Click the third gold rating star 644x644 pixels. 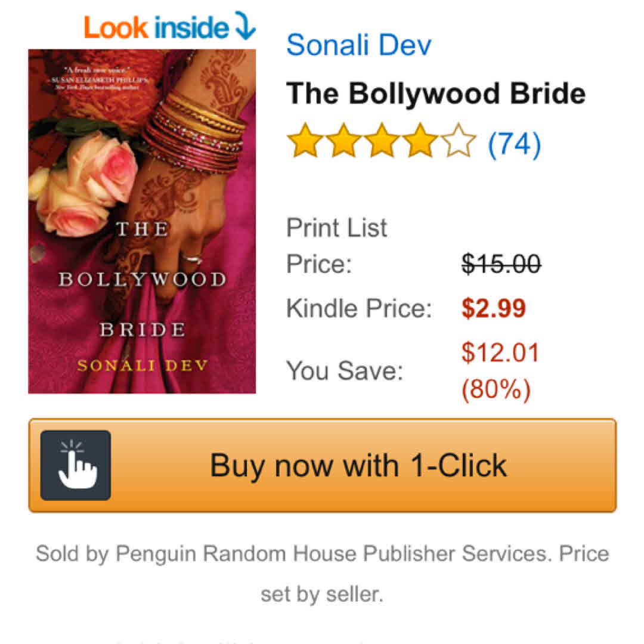tap(382, 141)
